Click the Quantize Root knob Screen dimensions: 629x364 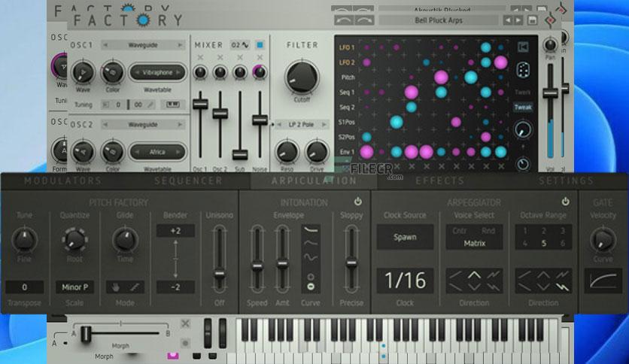point(74,240)
